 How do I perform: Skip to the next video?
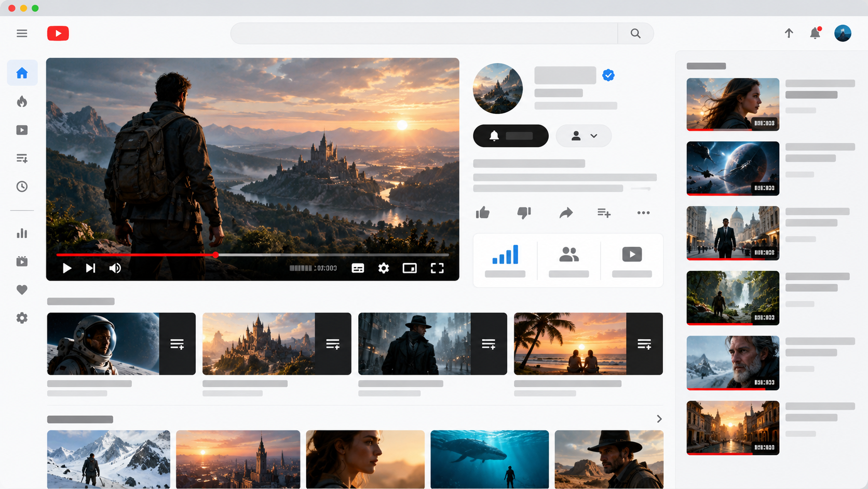pyautogui.click(x=90, y=268)
